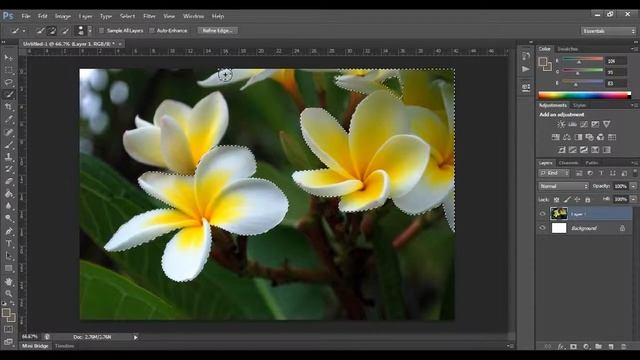The width and height of the screenshot is (640, 360).
Task: Select the Dodge tool
Action: point(8,218)
